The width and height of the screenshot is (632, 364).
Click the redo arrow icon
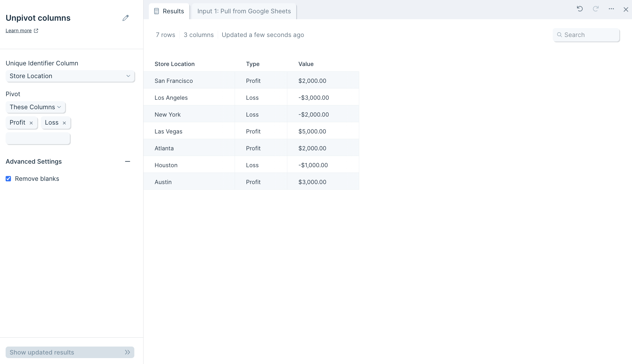coord(596,9)
